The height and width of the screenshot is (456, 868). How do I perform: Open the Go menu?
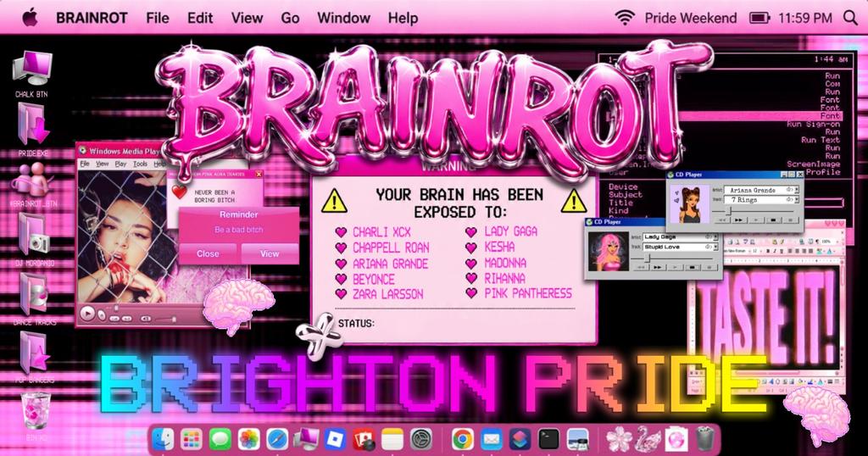pos(290,18)
